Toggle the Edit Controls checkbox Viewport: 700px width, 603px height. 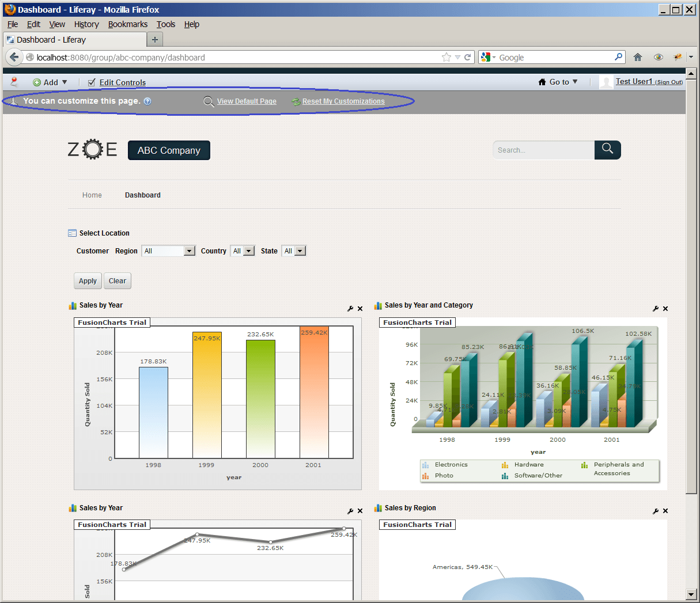click(x=92, y=82)
